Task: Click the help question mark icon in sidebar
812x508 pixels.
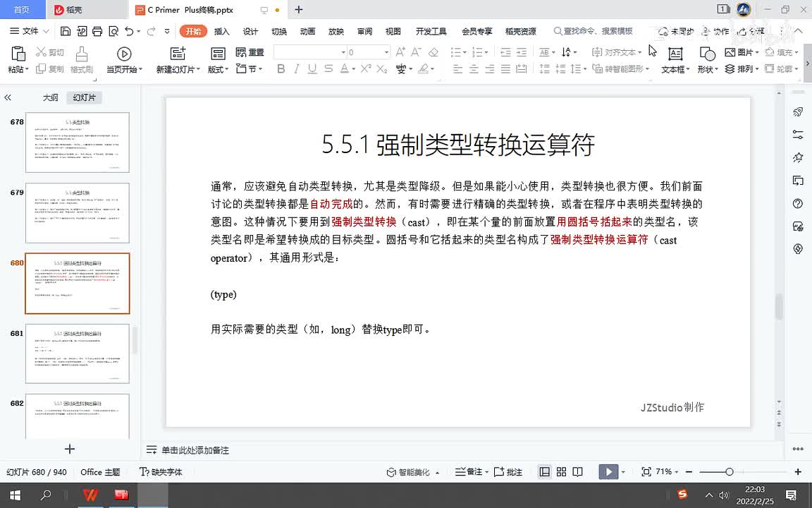Action: pos(798,203)
